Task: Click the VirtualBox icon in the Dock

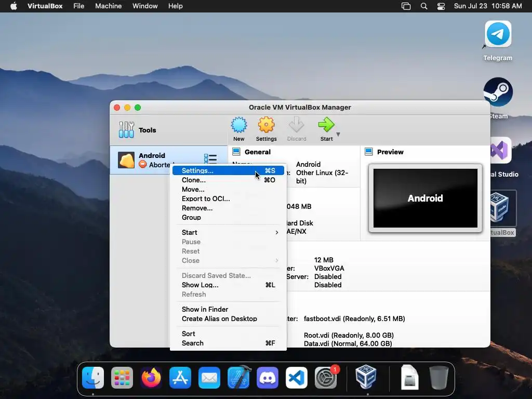Action: tap(366, 377)
